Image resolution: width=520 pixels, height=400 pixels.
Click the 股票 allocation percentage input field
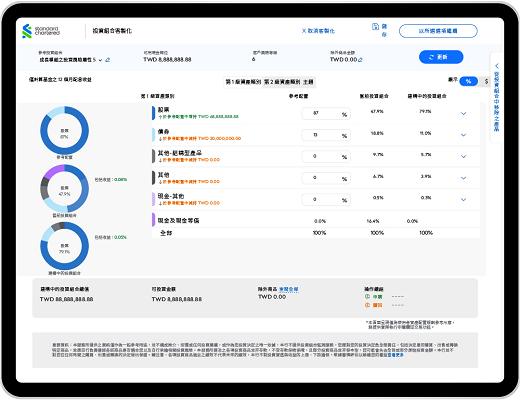326,114
